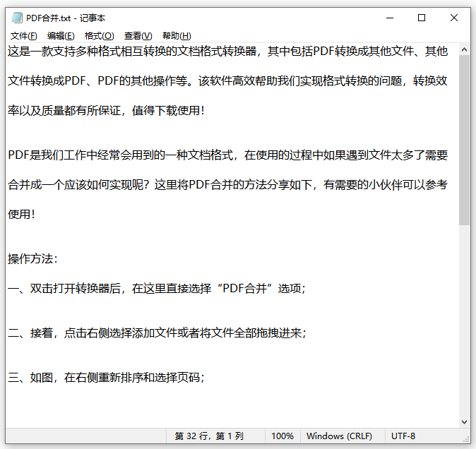The image size is (476, 449).
Task: Show the 帮助(H) menu
Action: pyautogui.click(x=176, y=36)
